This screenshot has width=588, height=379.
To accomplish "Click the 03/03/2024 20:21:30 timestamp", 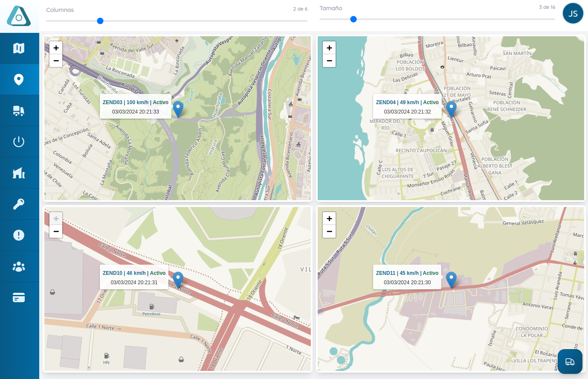I will pos(407,283).
